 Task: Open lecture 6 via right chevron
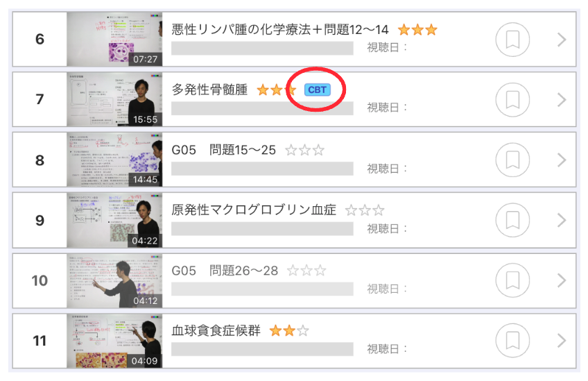[x=562, y=40]
